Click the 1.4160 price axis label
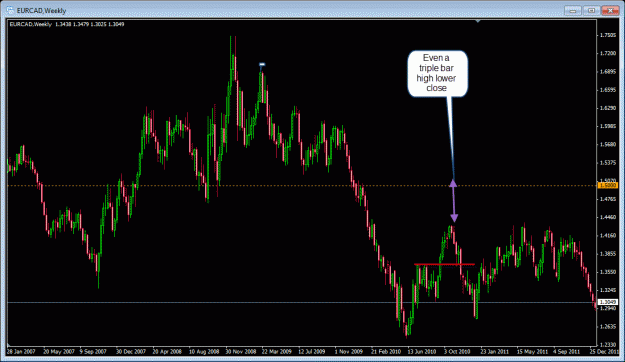Screen dimensions: 625x362 coord(608,236)
